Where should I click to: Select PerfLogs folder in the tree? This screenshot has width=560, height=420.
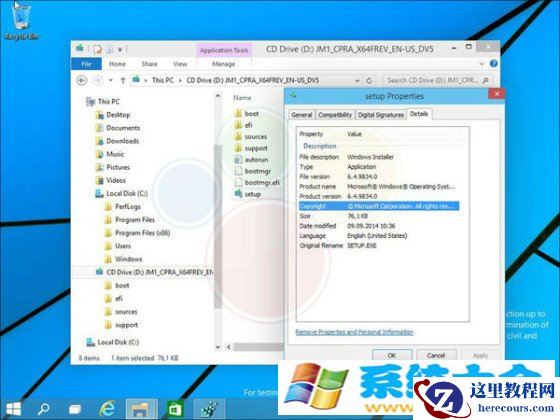(128, 206)
